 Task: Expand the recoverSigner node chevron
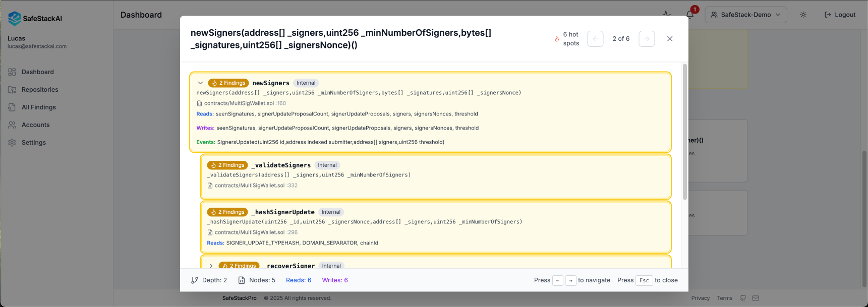pos(211,266)
